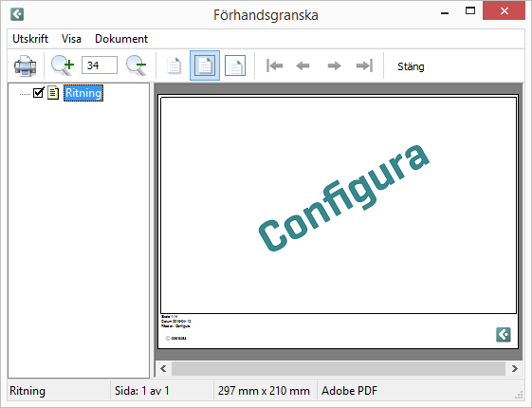
Task: Select the first page view mode icon
Action: (174, 65)
